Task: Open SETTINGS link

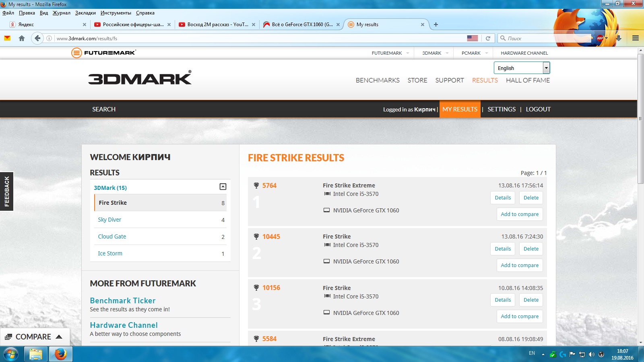Action: pos(502,109)
